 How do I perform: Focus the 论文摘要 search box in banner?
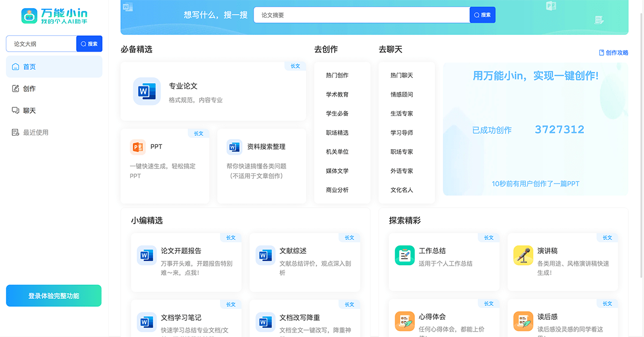tap(362, 15)
